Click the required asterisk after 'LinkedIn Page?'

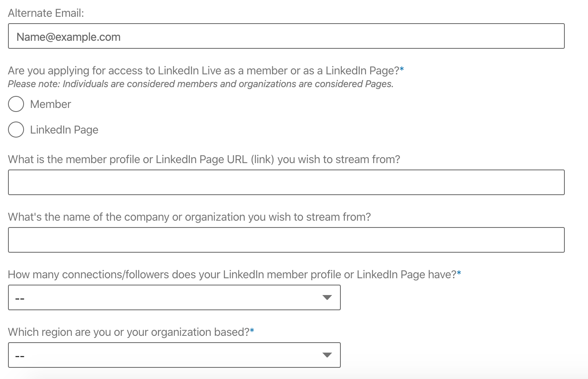(402, 70)
